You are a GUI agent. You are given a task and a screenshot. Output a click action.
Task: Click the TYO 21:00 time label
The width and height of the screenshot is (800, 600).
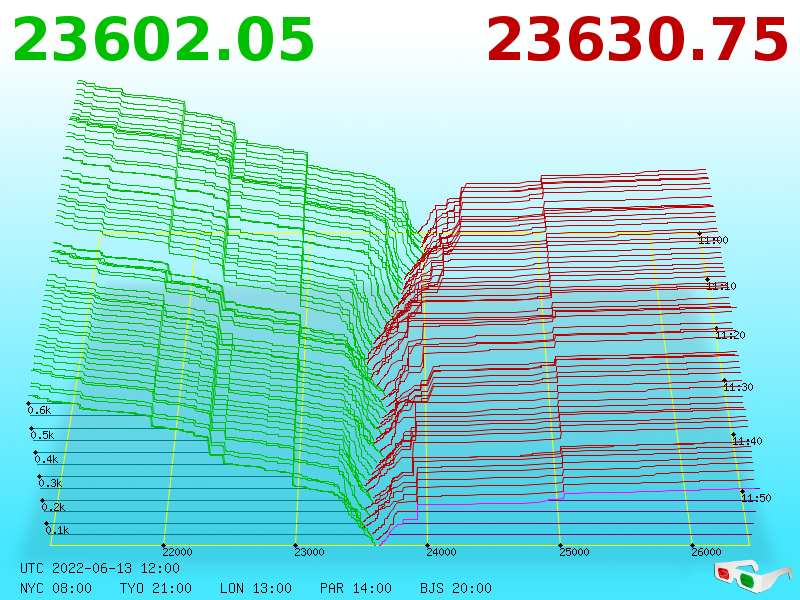(x=156, y=588)
